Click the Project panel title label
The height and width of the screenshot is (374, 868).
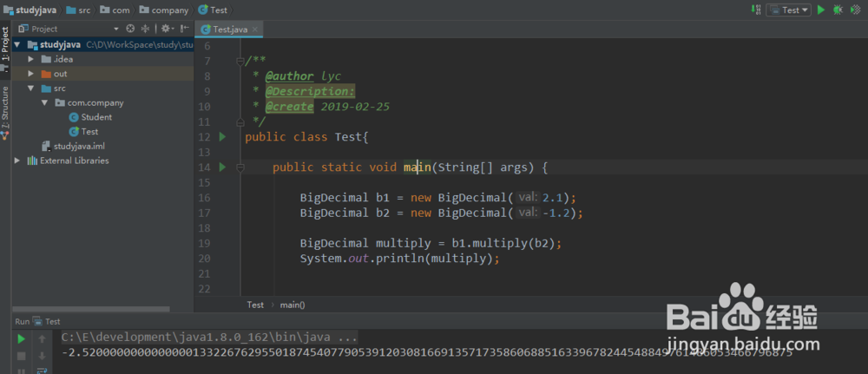(44, 29)
